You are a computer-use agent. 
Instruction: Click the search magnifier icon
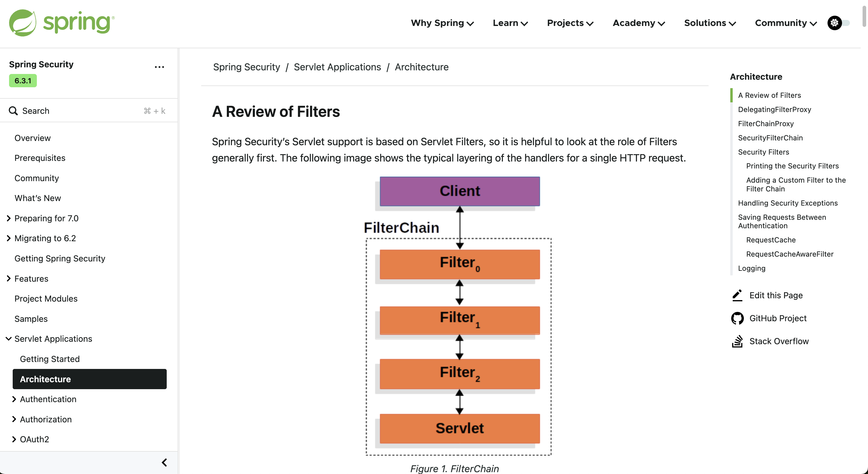13,111
